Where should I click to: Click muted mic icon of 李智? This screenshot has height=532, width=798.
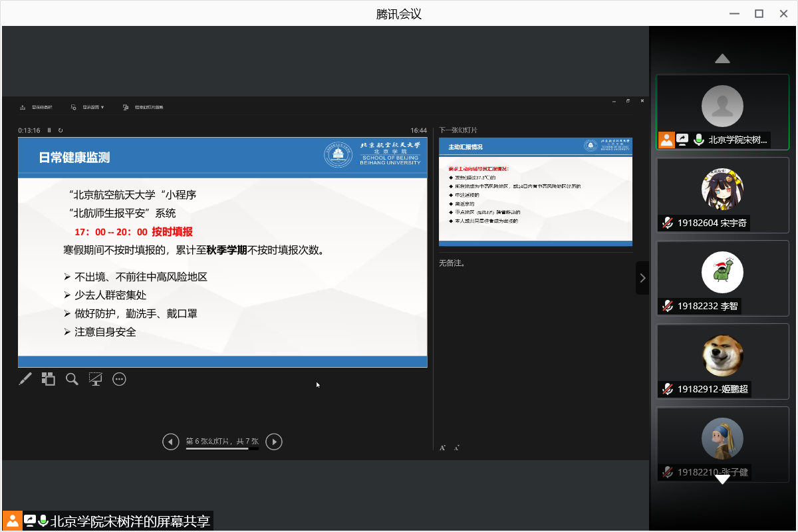(668, 307)
